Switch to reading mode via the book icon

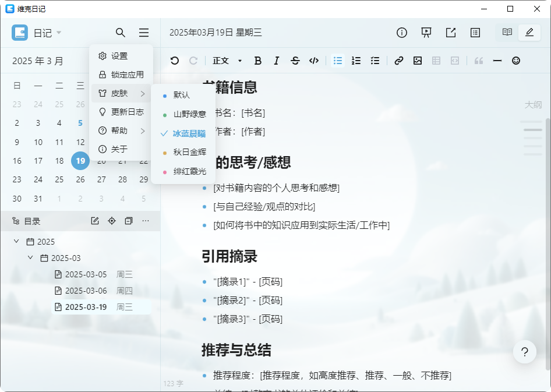(x=507, y=33)
